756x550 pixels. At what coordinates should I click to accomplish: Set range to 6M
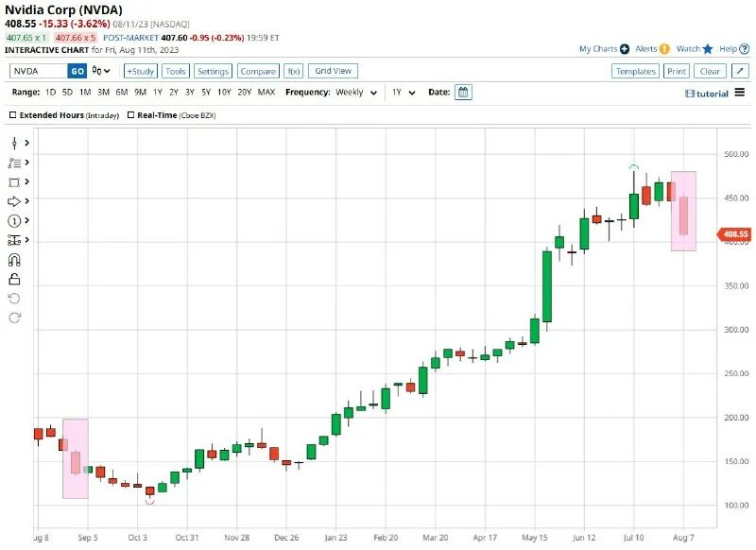coord(122,92)
